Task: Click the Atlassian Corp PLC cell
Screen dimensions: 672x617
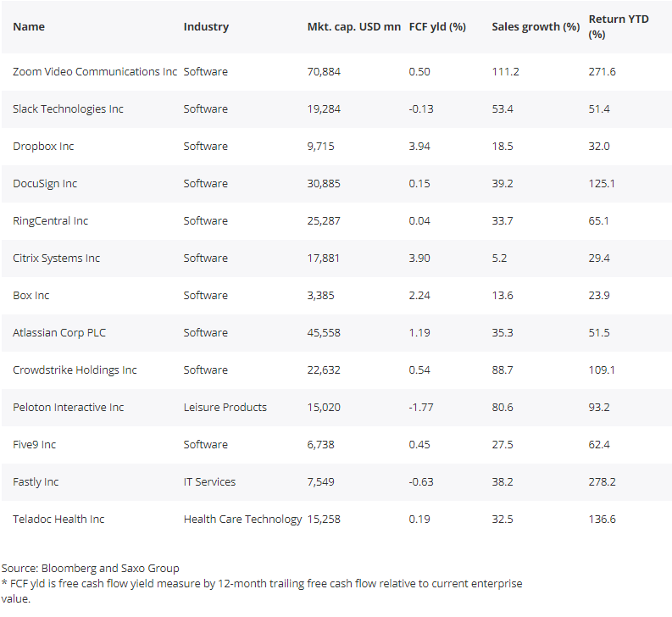Action: coord(59,333)
